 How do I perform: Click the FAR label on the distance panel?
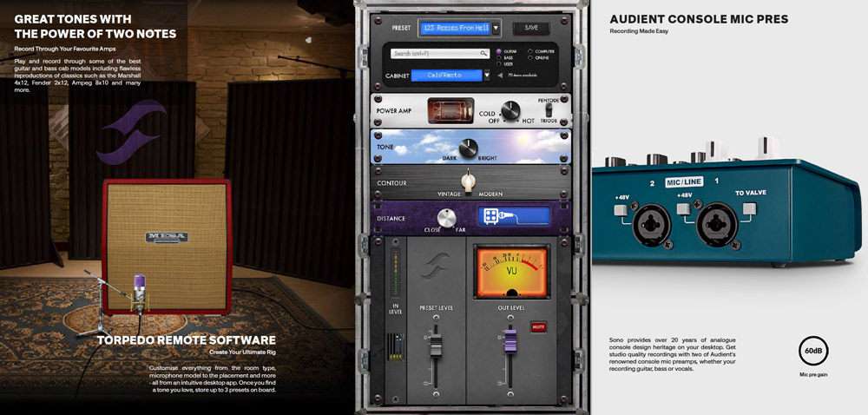(461, 229)
